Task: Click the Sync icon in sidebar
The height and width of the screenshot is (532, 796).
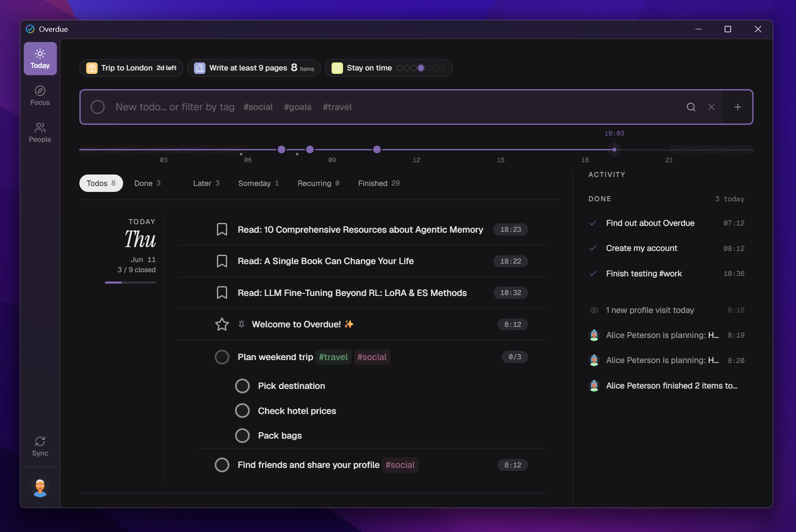Action: [40, 442]
